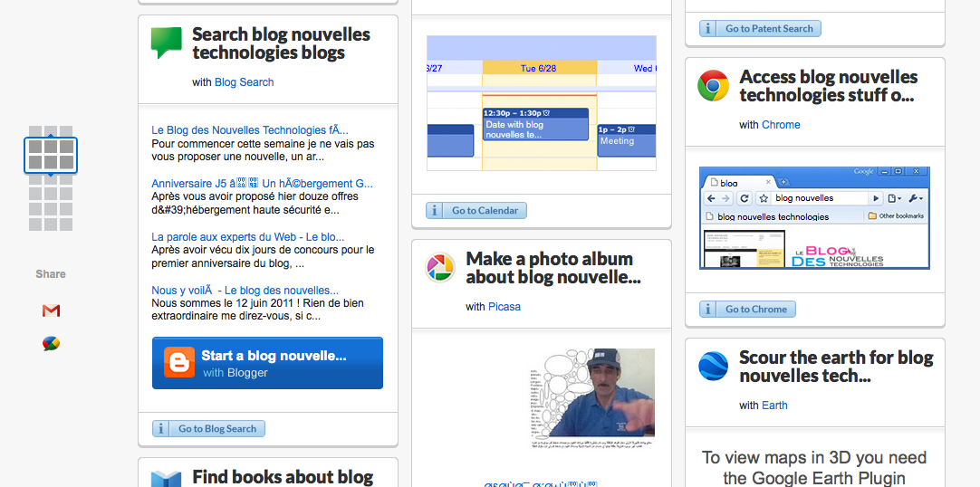Open the Chrome browser screenshot thumbnail
The image size is (980, 487).
pos(814,217)
